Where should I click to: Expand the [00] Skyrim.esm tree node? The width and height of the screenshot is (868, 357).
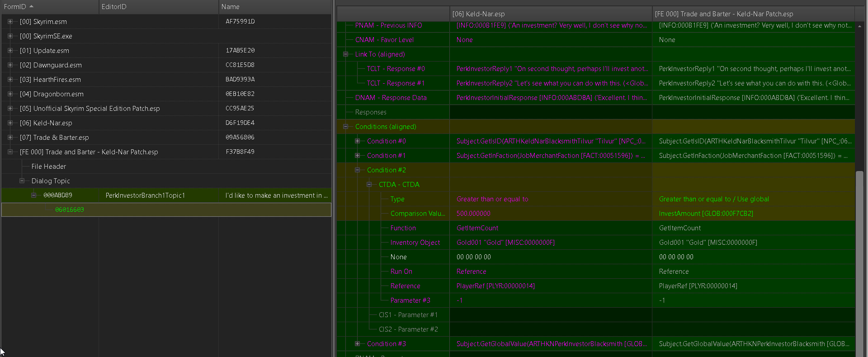(10, 22)
